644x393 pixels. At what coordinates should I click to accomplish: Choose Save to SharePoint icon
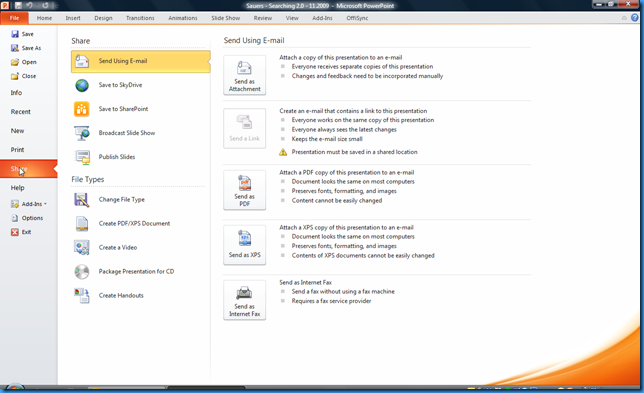[x=82, y=109]
